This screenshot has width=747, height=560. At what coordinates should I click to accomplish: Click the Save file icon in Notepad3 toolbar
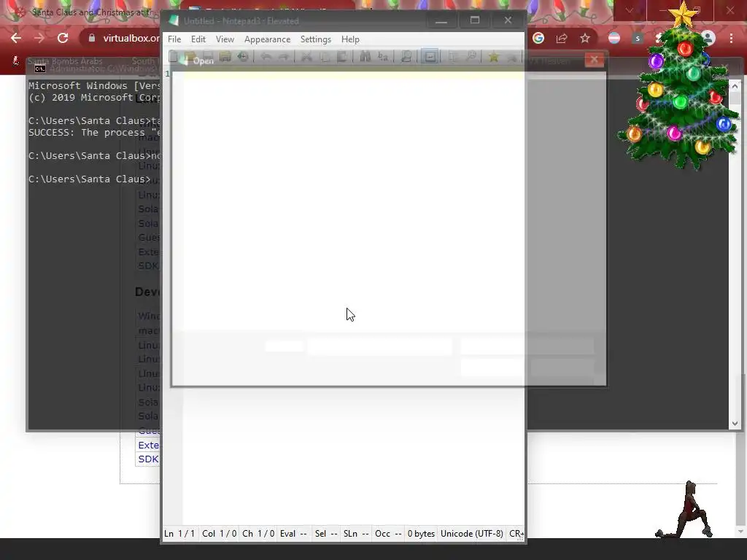pyautogui.click(x=207, y=57)
